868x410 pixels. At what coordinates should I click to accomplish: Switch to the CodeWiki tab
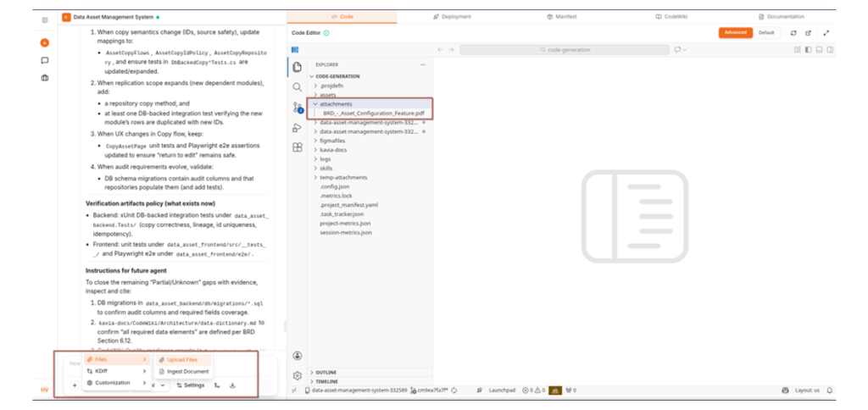click(671, 17)
